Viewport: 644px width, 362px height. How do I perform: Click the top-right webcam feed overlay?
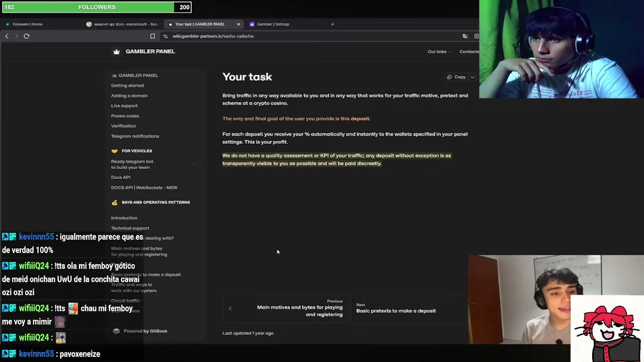pos(561,49)
